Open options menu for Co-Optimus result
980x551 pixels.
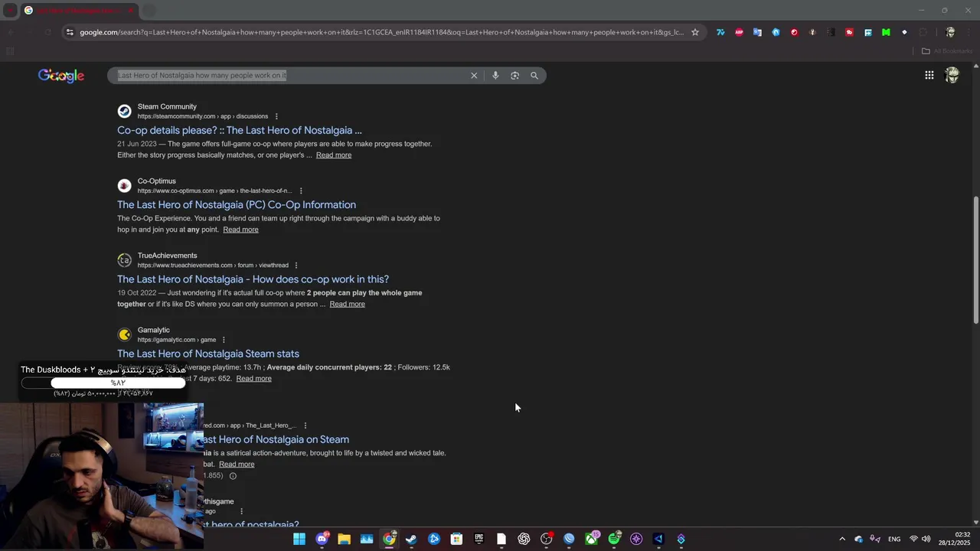click(x=301, y=191)
